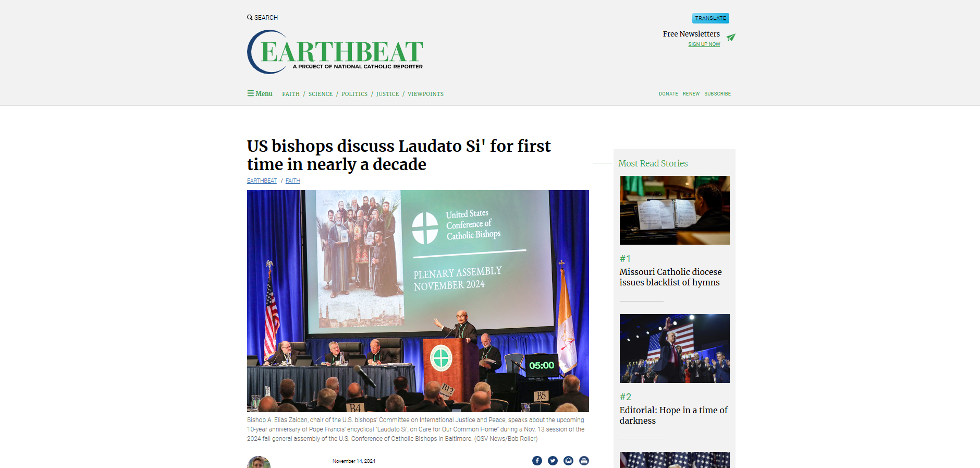
Task: Click the paper plane newsletter icon
Action: tap(731, 37)
